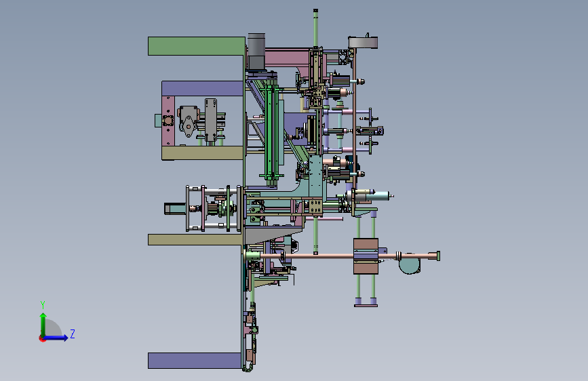The image size is (588, 381).
Task: Select the tall green vertical rod at the model's top
Action: tap(315, 28)
